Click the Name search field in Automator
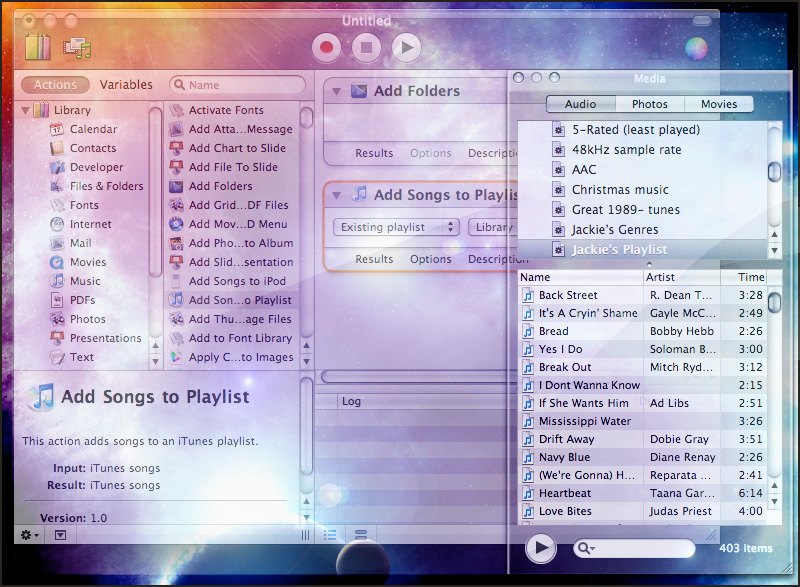 [x=237, y=85]
